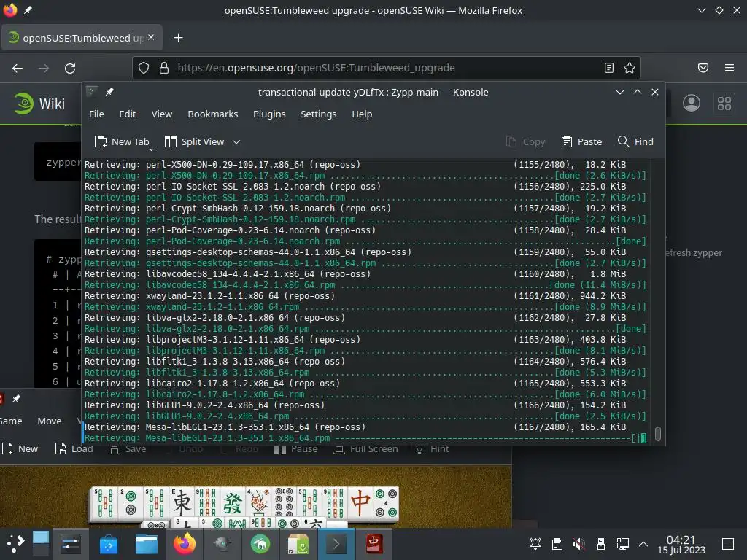Open the Pocket save button

click(x=703, y=68)
